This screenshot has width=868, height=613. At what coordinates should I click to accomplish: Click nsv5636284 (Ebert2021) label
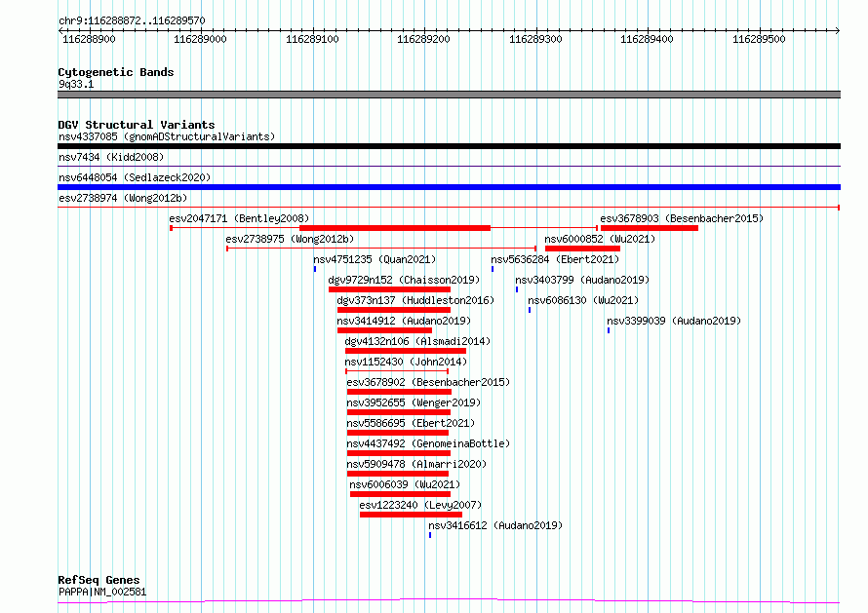[x=555, y=259]
